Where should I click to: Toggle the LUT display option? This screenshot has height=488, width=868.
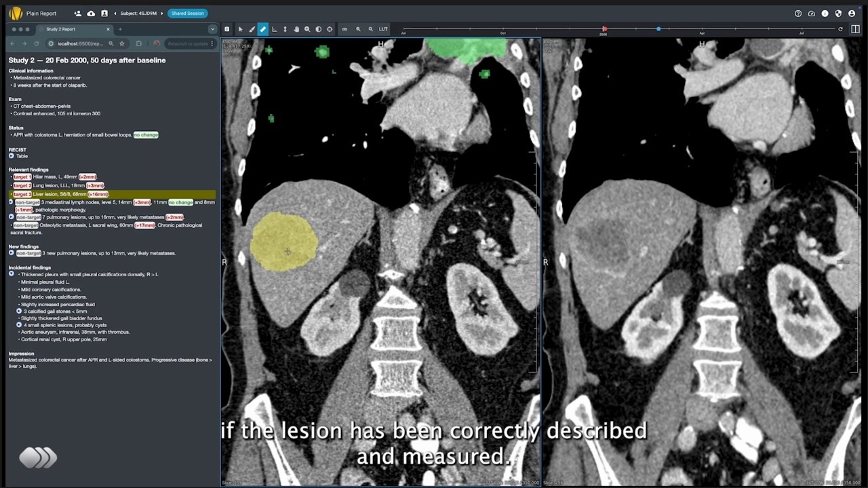(383, 29)
